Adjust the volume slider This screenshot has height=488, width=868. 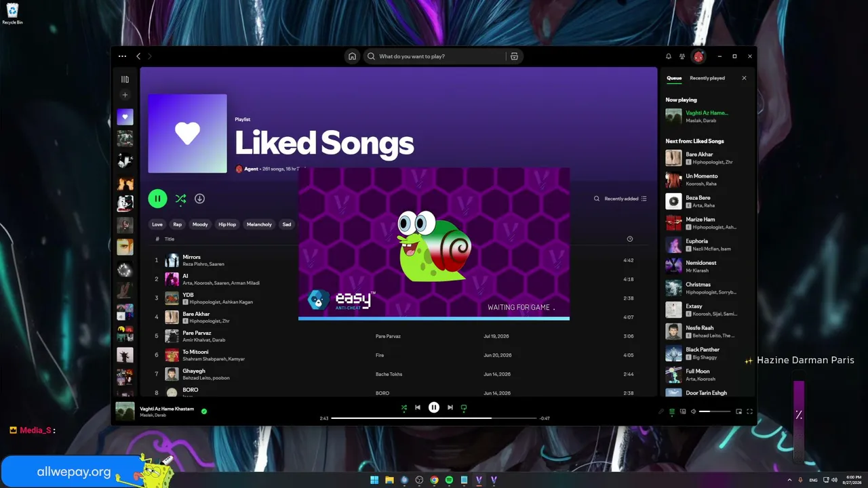(715, 411)
